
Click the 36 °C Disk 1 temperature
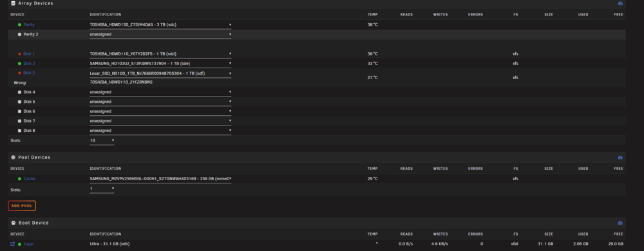coord(372,54)
